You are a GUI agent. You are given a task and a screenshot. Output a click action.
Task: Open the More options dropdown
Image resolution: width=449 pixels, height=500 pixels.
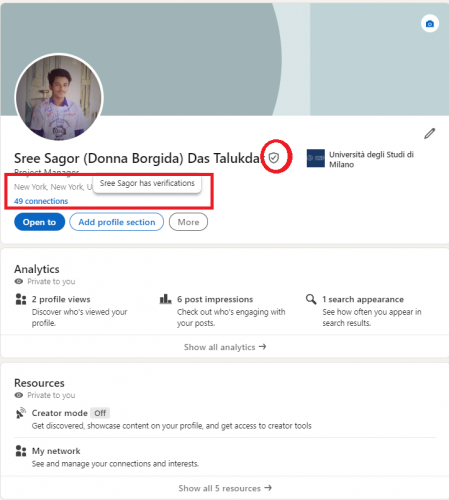(188, 222)
